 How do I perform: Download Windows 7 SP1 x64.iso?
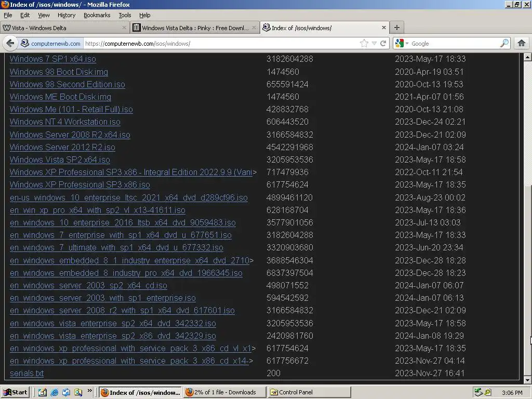pos(53,59)
